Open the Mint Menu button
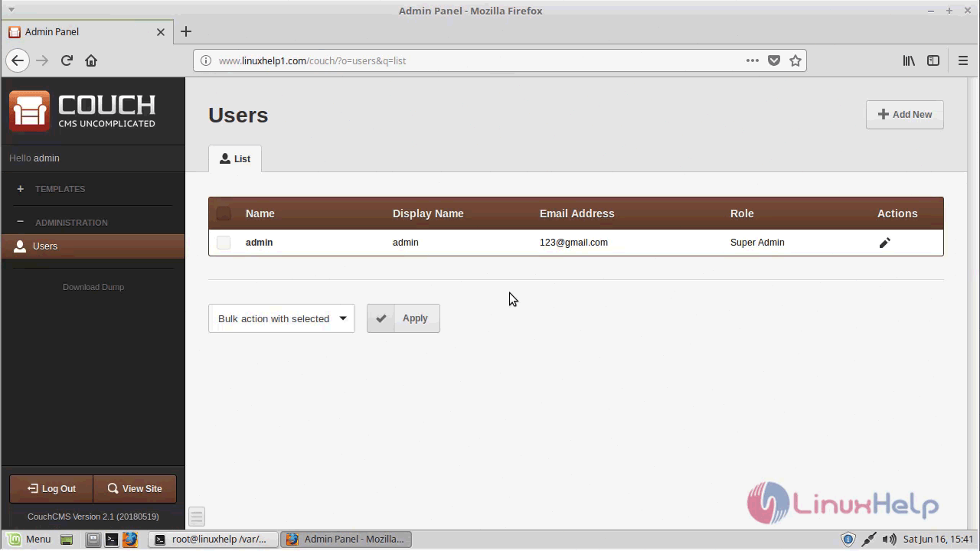980x551 pixels. pyautogui.click(x=30, y=540)
